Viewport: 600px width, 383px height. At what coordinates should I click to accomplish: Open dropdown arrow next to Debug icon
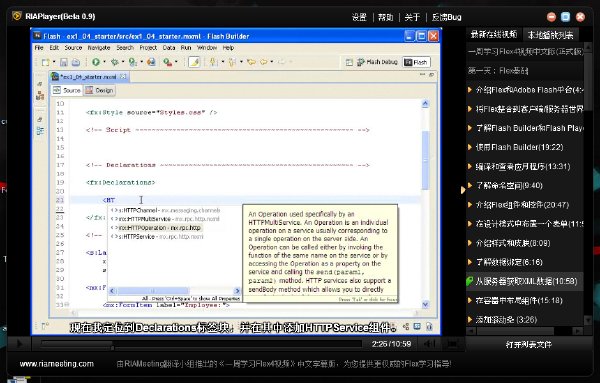[x=123, y=62]
